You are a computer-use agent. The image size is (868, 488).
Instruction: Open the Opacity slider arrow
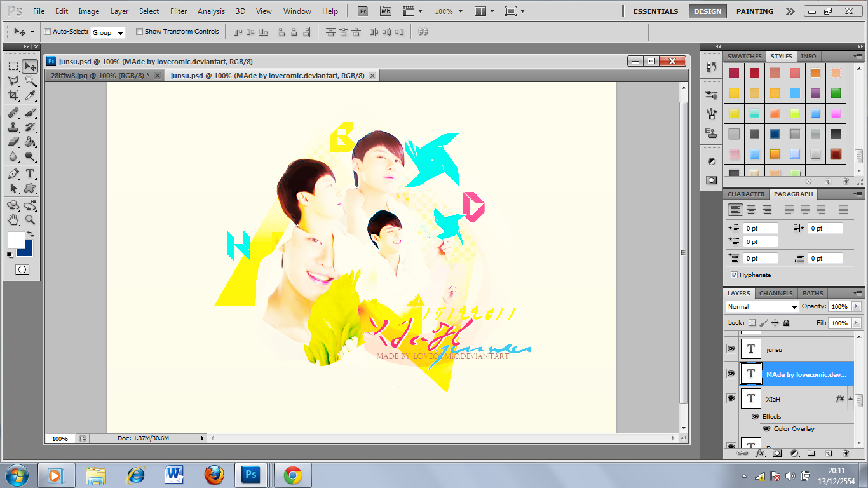click(857, 307)
